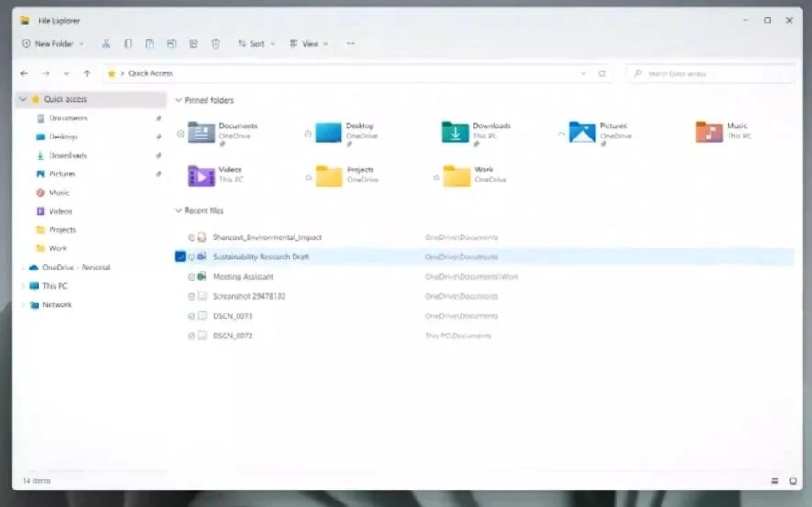Click the Delete trash icon in toolbar
The width and height of the screenshot is (812, 507).
tap(216, 44)
